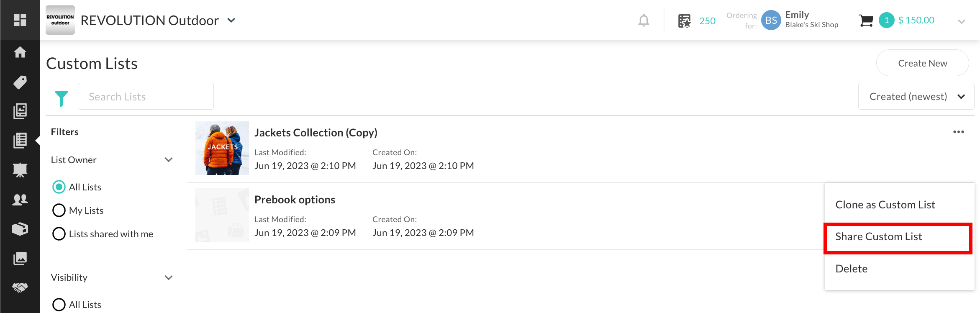The image size is (980, 313).
Task: Click the notification bell
Action: [644, 20]
